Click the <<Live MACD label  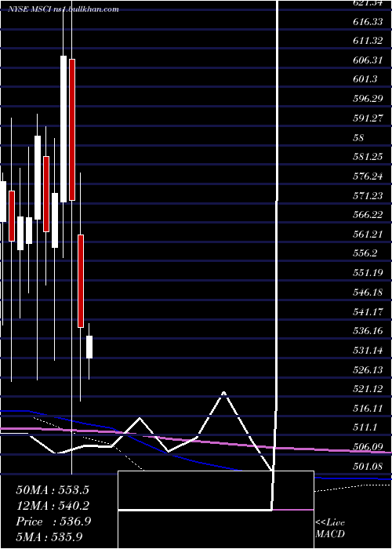pyautogui.click(x=330, y=529)
